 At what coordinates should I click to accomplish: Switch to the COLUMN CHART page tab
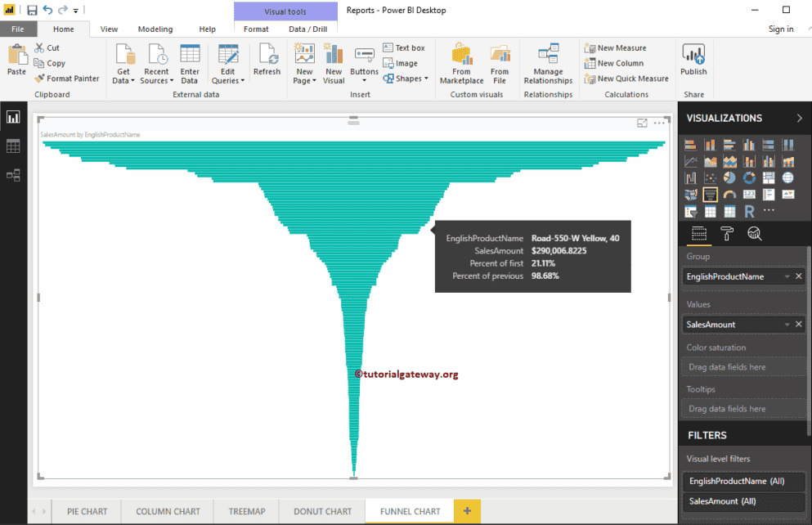coord(168,512)
